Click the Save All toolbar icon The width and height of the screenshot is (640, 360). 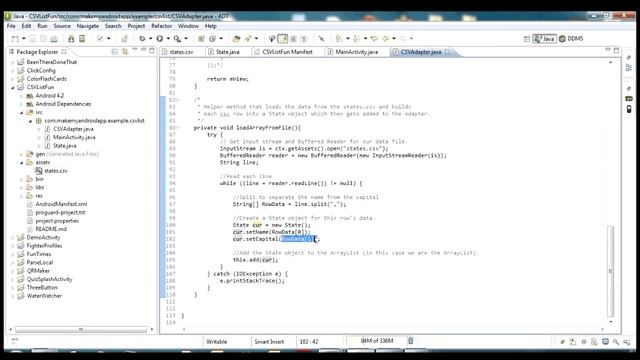43,39
